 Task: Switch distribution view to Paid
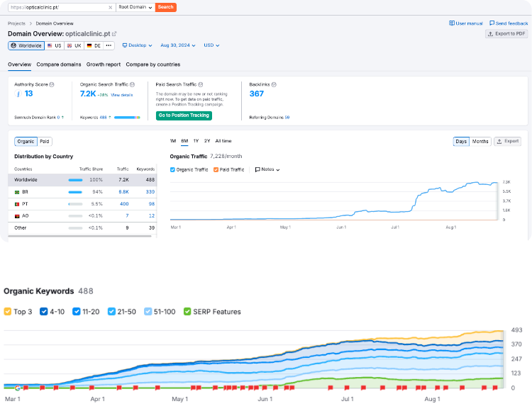point(45,142)
